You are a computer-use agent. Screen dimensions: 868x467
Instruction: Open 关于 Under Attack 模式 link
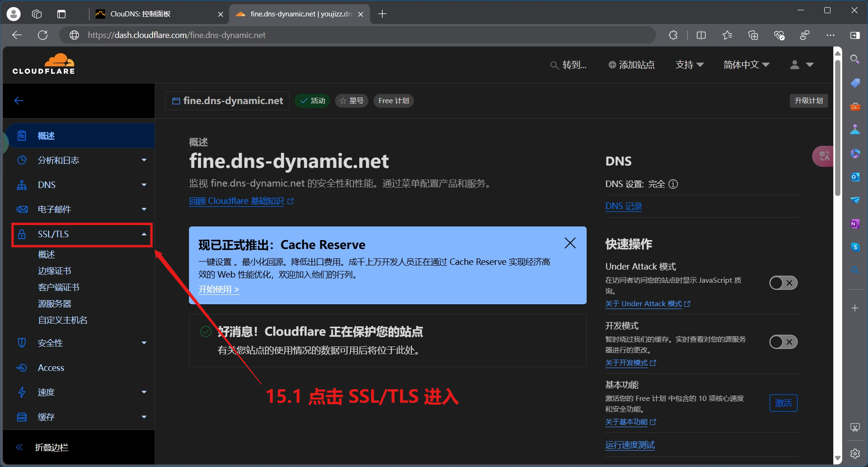point(648,304)
